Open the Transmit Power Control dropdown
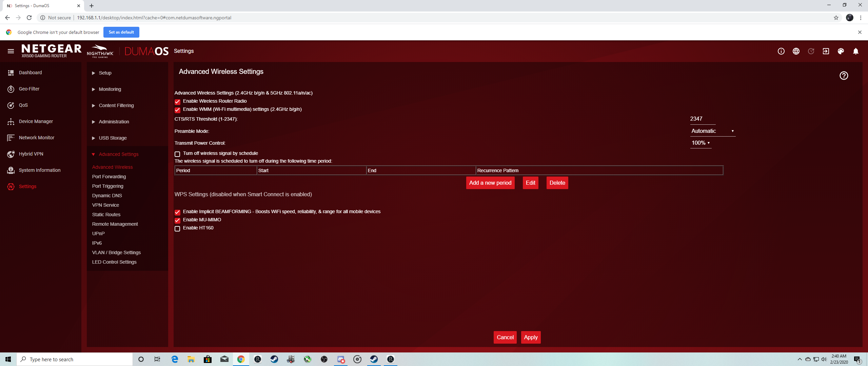This screenshot has width=868, height=366. 701,143
